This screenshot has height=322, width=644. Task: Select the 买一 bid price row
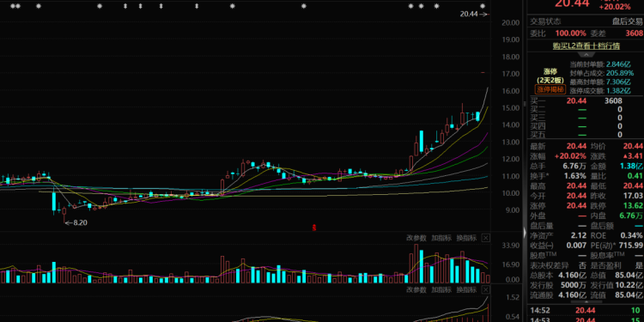point(586,101)
